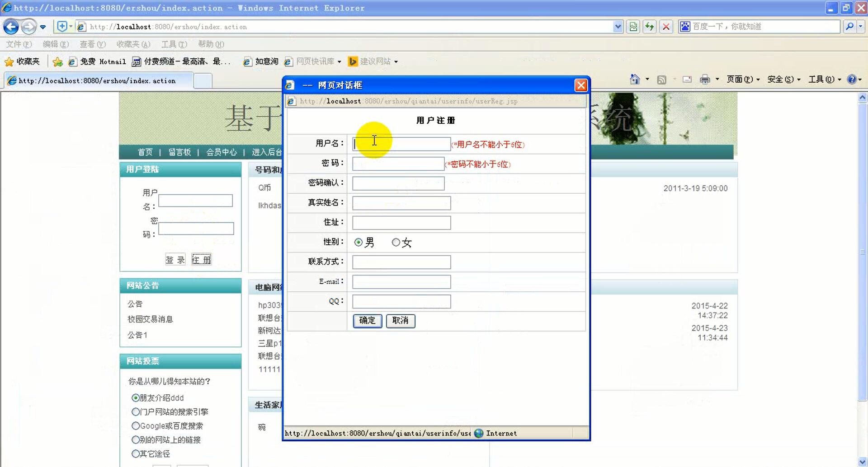
Task: Click the Print icon
Action: [x=705, y=79]
